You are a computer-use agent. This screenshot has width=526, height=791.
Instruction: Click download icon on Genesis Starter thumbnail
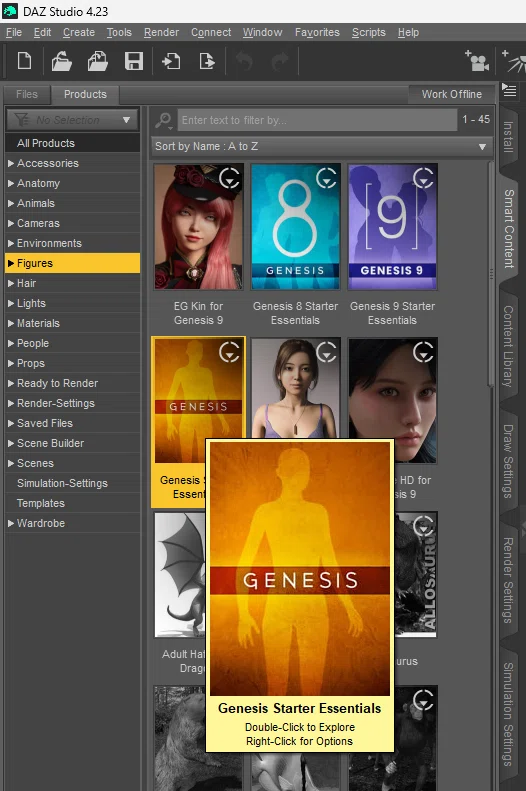click(229, 352)
